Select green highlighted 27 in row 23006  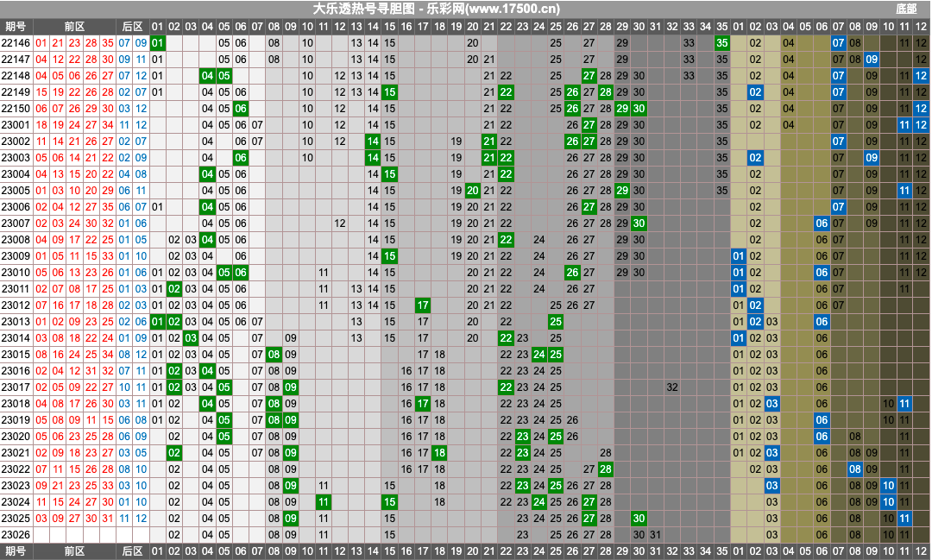coord(589,207)
